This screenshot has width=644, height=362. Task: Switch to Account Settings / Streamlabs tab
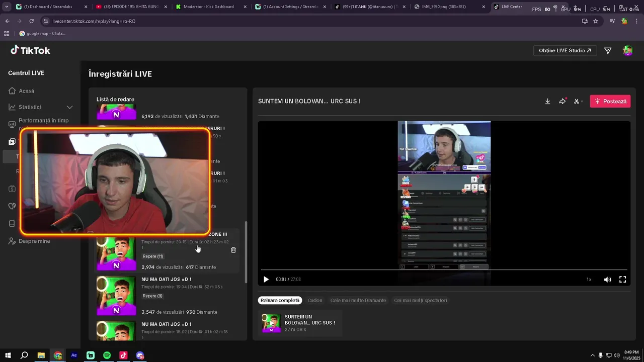point(291,7)
